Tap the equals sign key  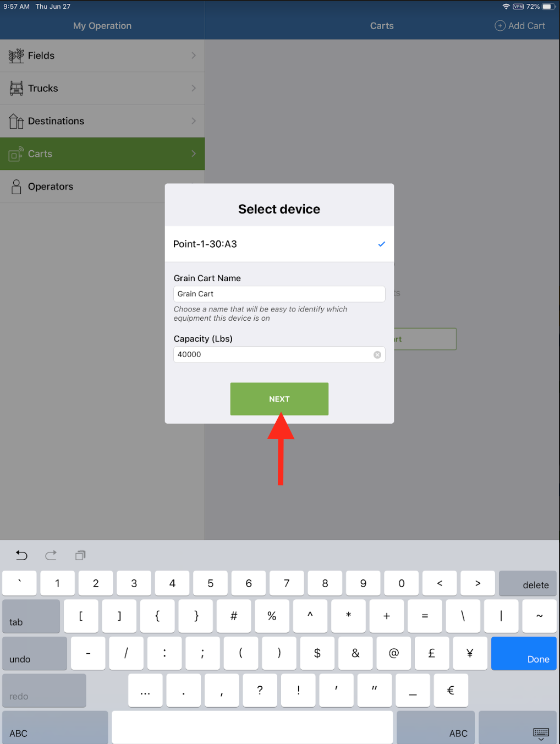(425, 616)
